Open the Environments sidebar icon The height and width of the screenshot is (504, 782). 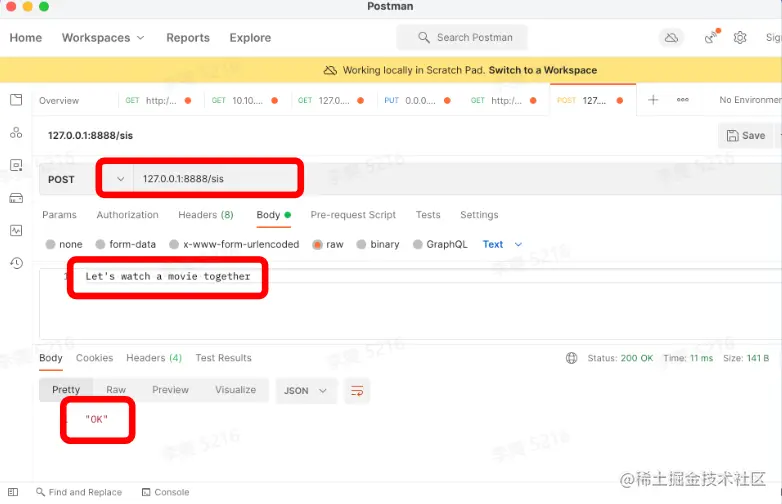(x=16, y=165)
